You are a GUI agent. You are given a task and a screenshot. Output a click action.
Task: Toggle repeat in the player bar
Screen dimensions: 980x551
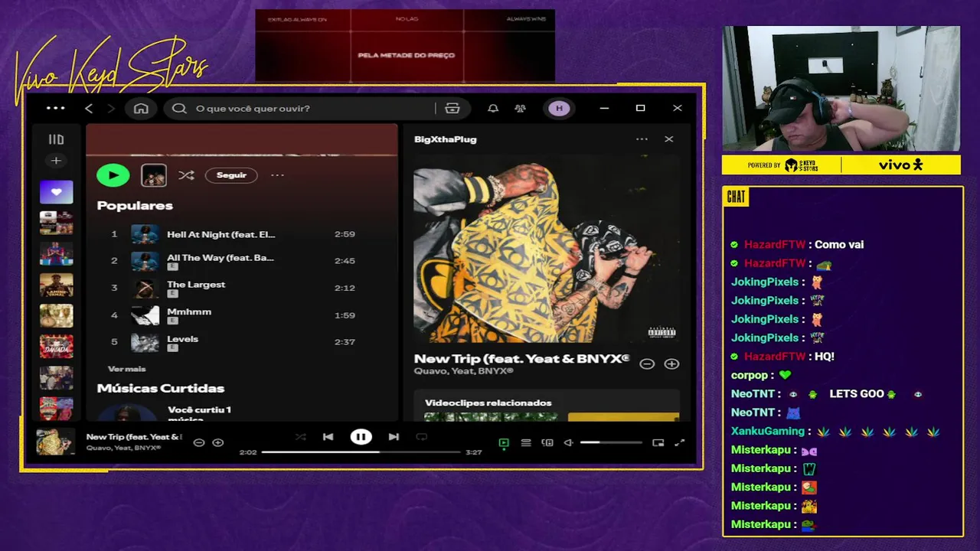click(421, 437)
